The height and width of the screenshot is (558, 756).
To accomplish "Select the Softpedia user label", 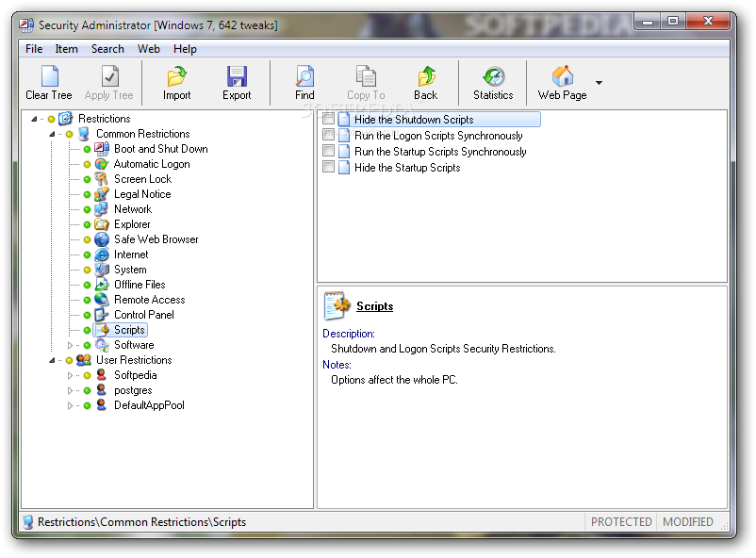I will click(136, 375).
